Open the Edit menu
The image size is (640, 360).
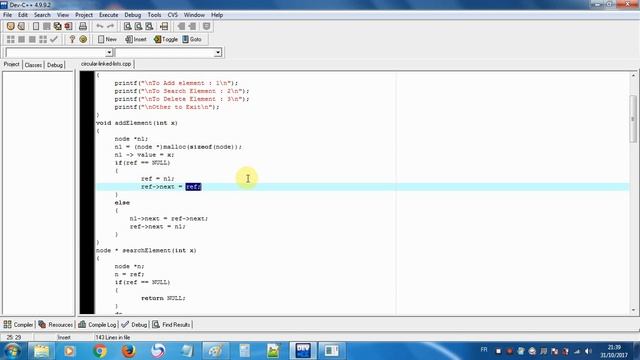pyautogui.click(x=23, y=15)
